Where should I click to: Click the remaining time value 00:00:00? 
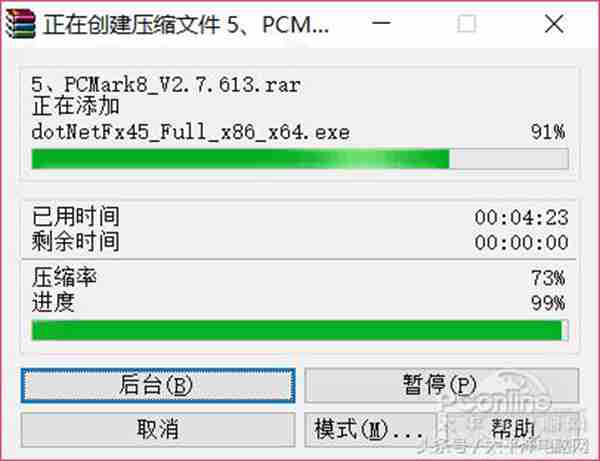pos(522,243)
